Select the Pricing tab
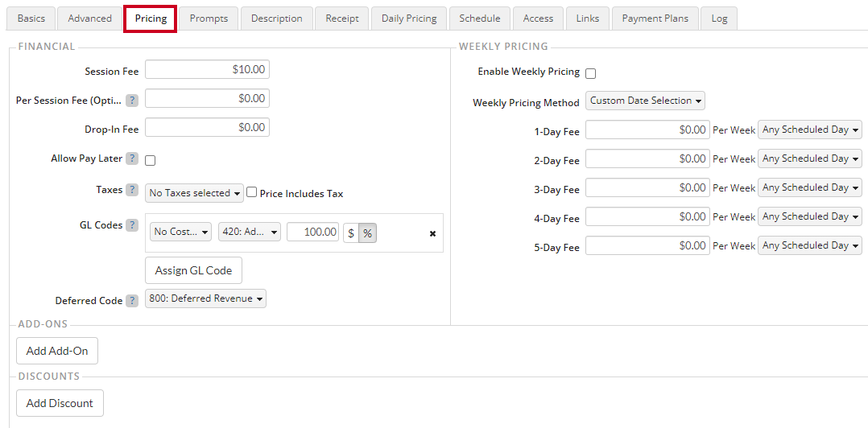868x428 pixels. tap(151, 19)
